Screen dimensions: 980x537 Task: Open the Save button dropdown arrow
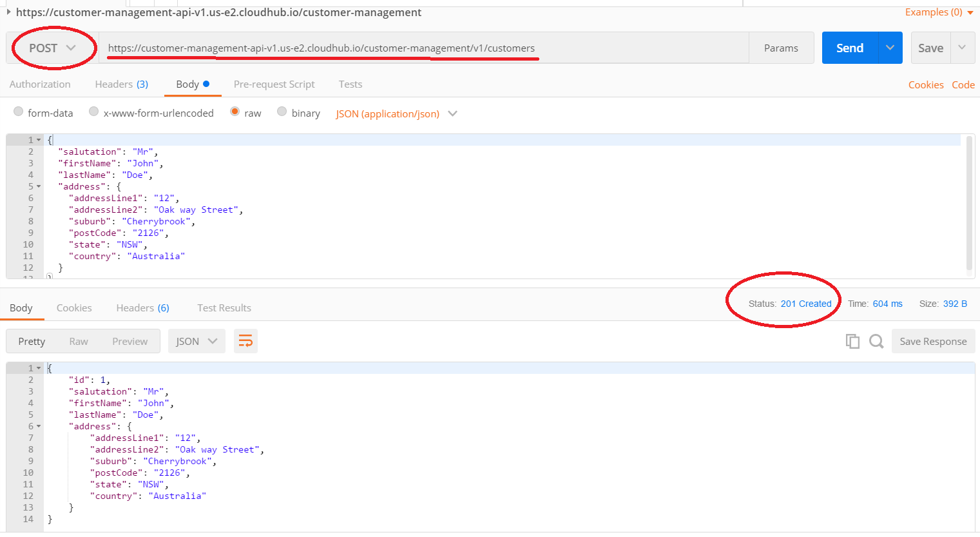963,48
